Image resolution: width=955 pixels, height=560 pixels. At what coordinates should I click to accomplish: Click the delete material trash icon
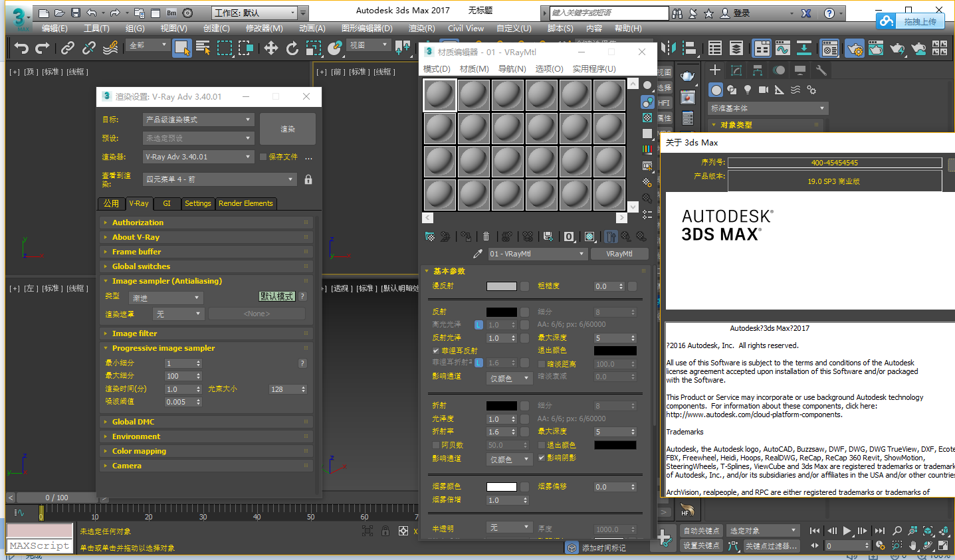486,236
